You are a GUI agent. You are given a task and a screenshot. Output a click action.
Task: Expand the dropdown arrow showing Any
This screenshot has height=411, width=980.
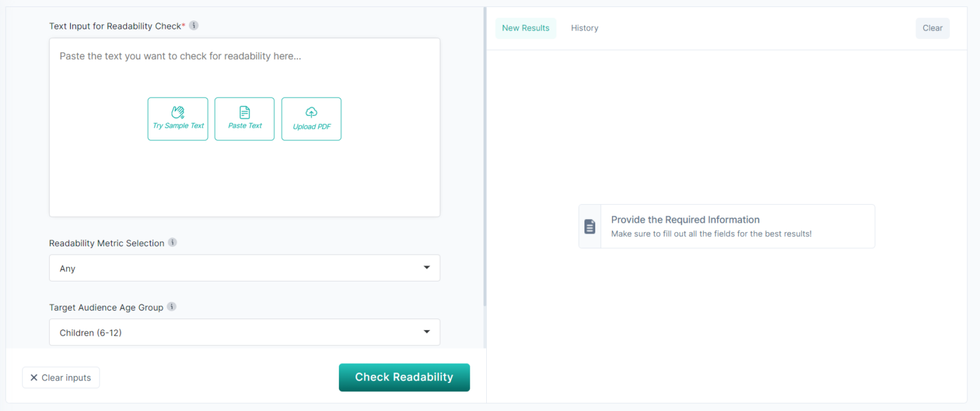(427, 268)
